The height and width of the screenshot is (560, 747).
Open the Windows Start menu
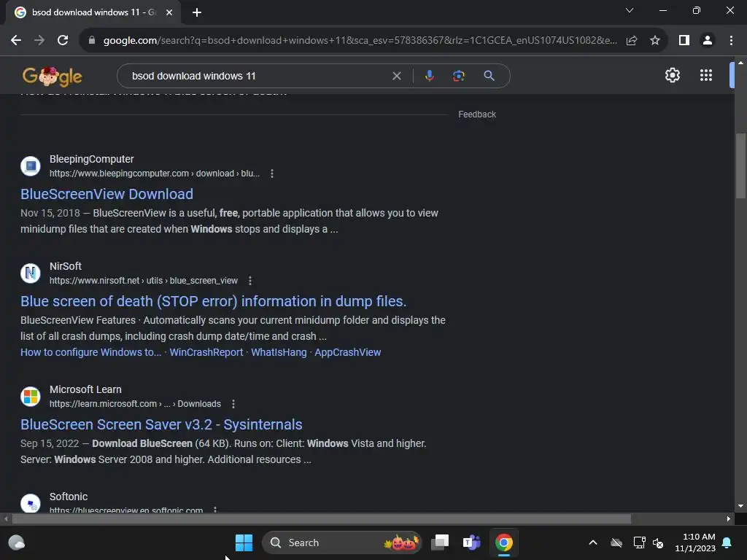[x=244, y=542]
